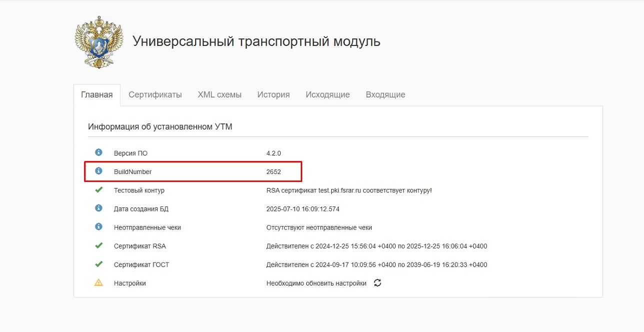
Task: Click green checkmark beside Сертификат ГОСТ
Action: pos(99,264)
